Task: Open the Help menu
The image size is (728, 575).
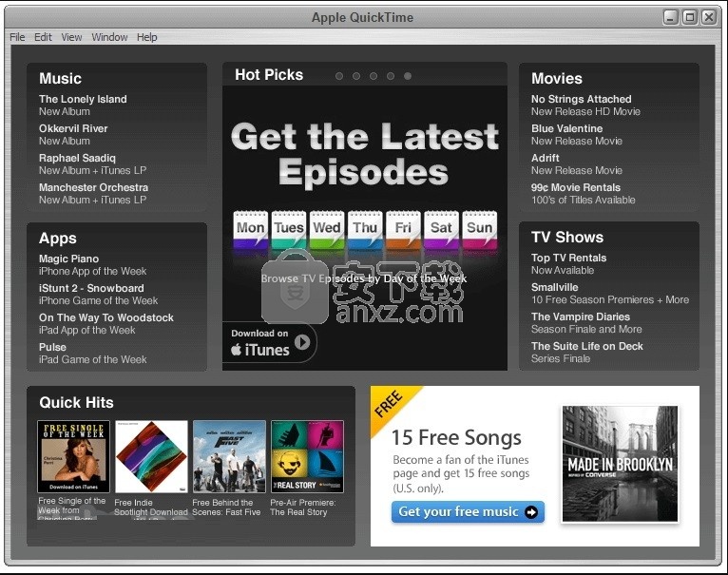Action: [x=146, y=37]
